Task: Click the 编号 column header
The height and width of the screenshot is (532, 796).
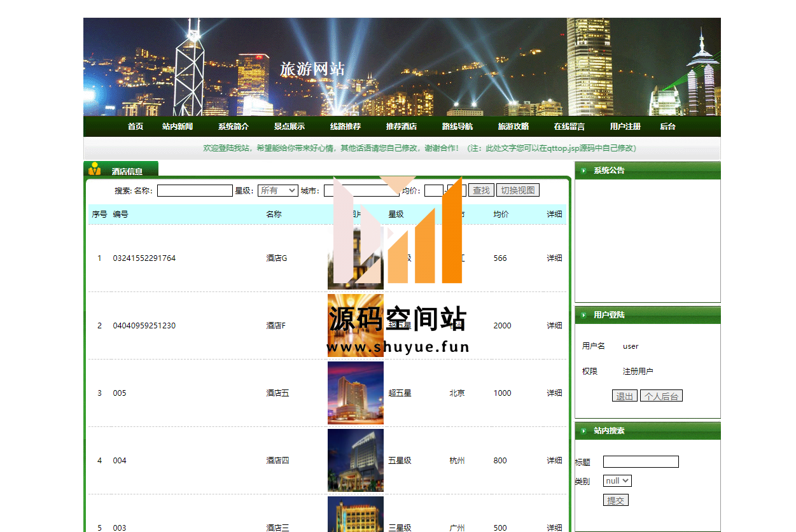Action: [x=120, y=214]
